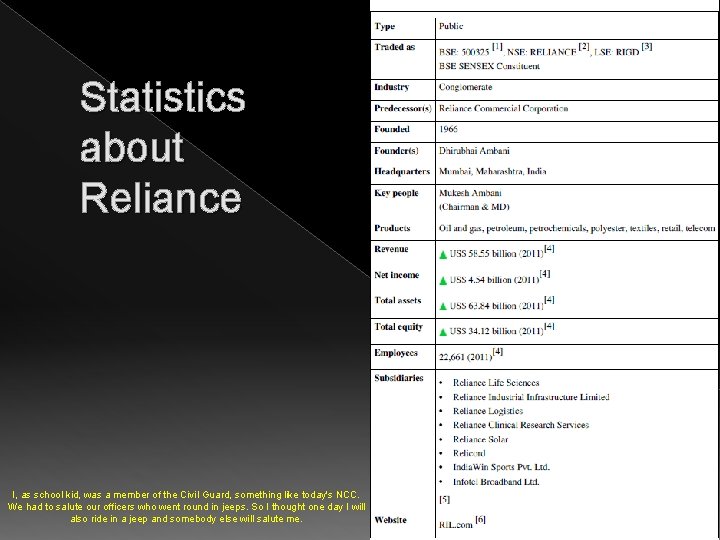Open 'Reliance Industrial Infrastructure Limited' entry
The height and width of the screenshot is (540, 720).
pos(531,397)
